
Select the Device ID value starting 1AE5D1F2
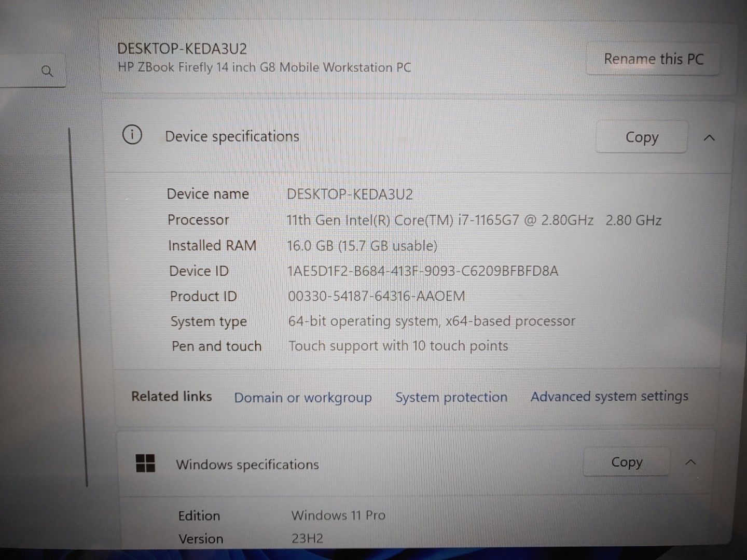(423, 271)
